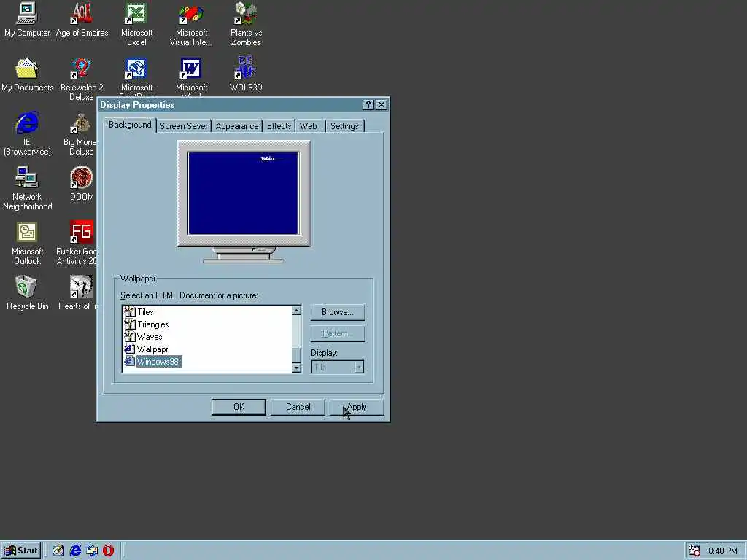
Task: Click wallpaper list scroll up arrow
Action: coord(296,311)
